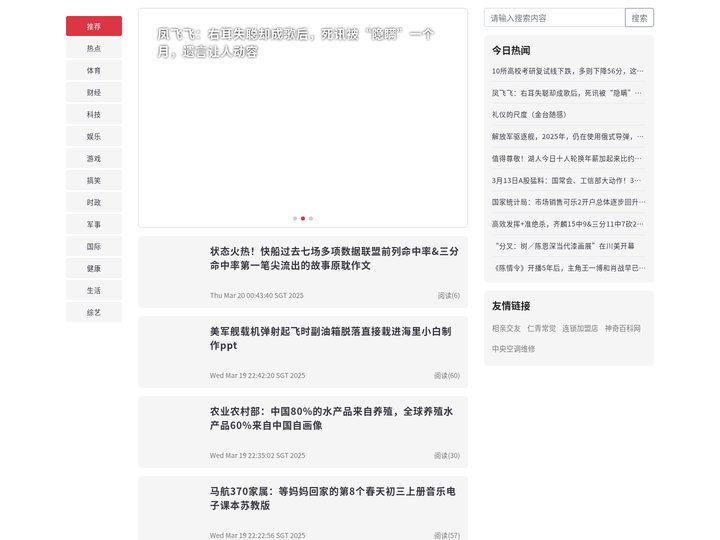Visit friendly link 仁青常觉

541,328
